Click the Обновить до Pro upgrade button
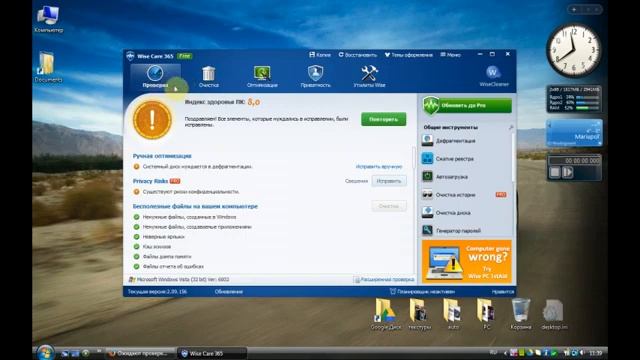640x360 pixels. 467,105
